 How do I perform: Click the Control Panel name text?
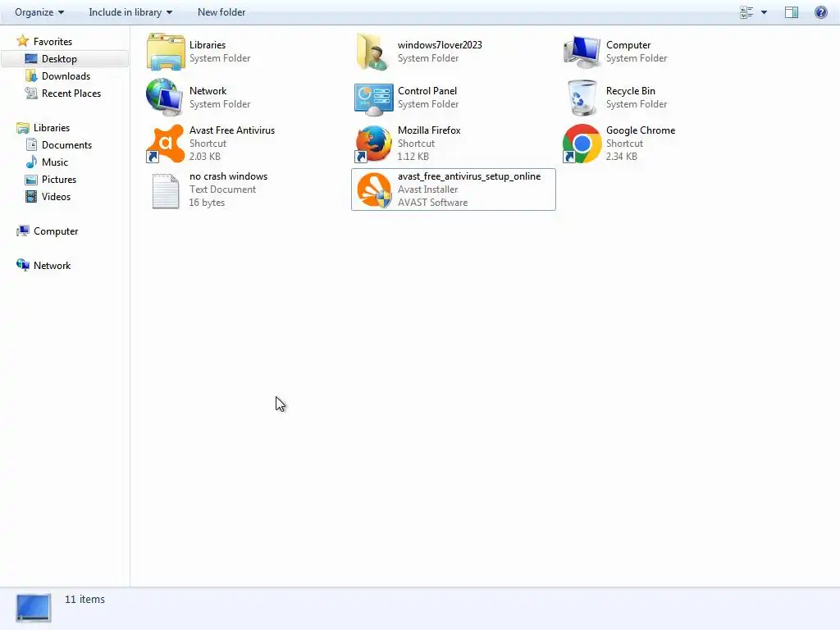pyautogui.click(x=427, y=90)
